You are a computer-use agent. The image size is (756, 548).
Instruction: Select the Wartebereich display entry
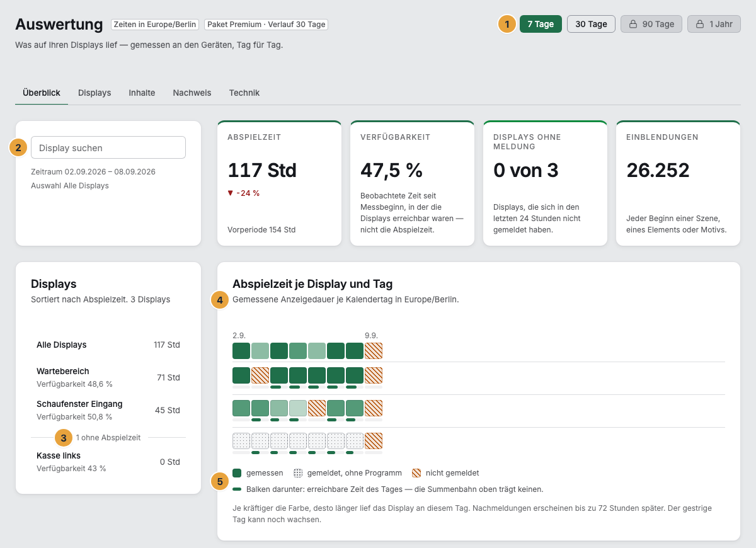pyautogui.click(x=108, y=377)
